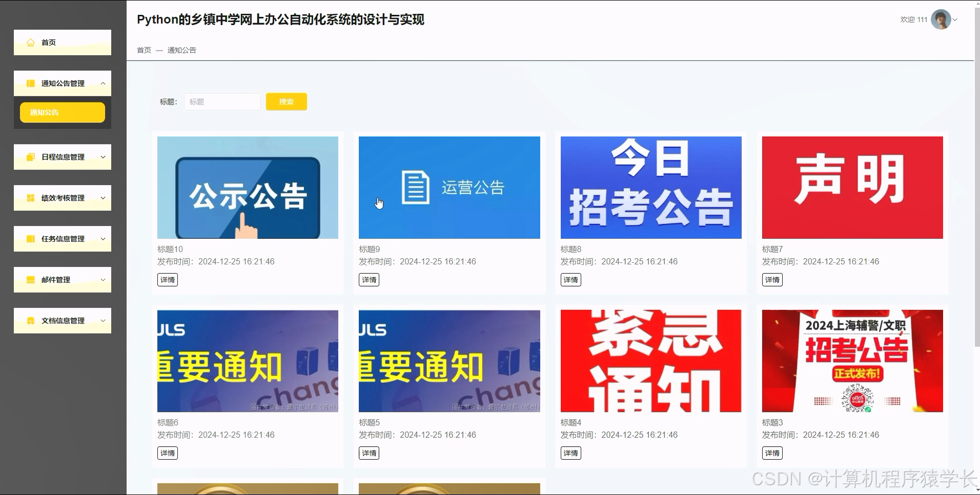Click the task icon beside 任务信息管理

pyautogui.click(x=30, y=238)
